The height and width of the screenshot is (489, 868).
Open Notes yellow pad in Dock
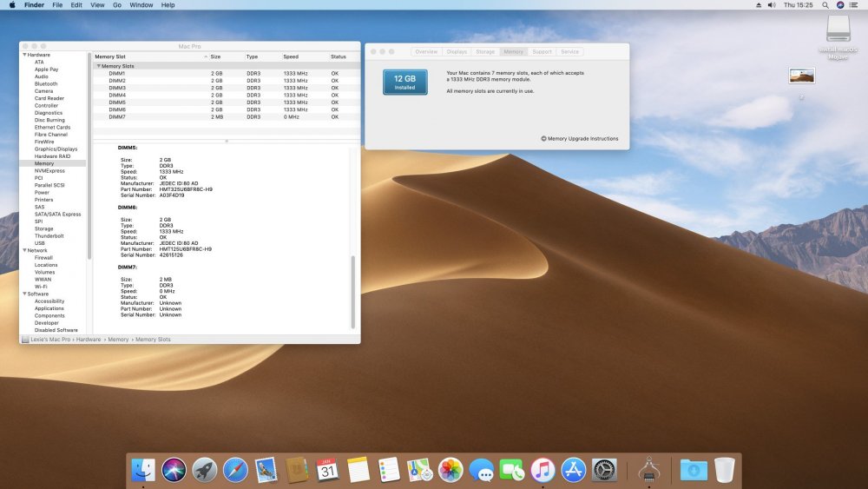pos(358,470)
